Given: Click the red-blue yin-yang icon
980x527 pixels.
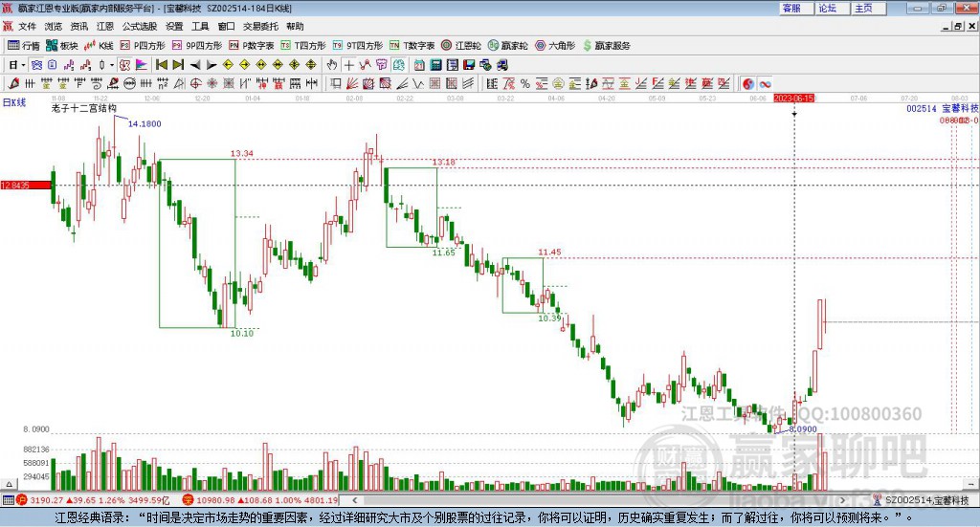Looking at the screenshot, I should tap(748, 83).
